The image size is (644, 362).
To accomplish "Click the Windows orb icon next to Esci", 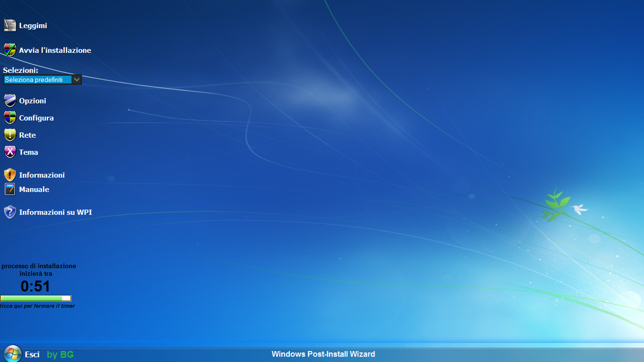I will (x=12, y=353).
